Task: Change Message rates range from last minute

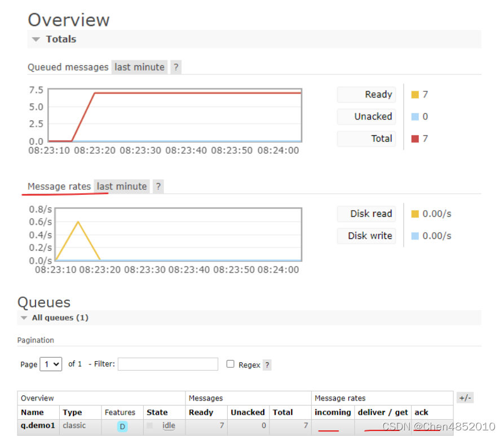Action: tap(122, 186)
